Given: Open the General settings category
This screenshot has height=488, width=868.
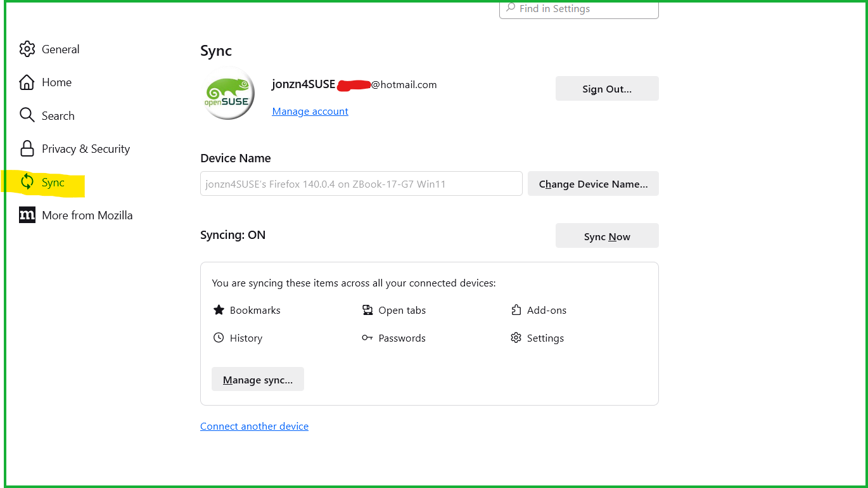Looking at the screenshot, I should tap(60, 49).
